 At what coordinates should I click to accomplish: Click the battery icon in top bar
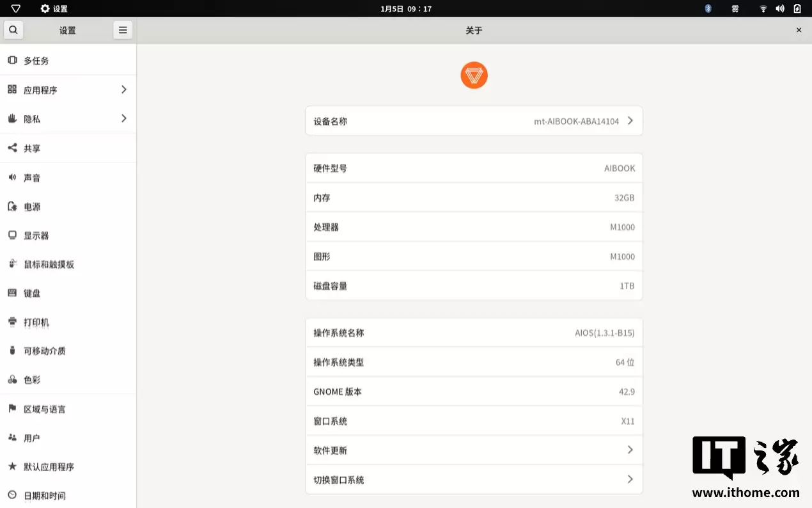click(x=797, y=8)
